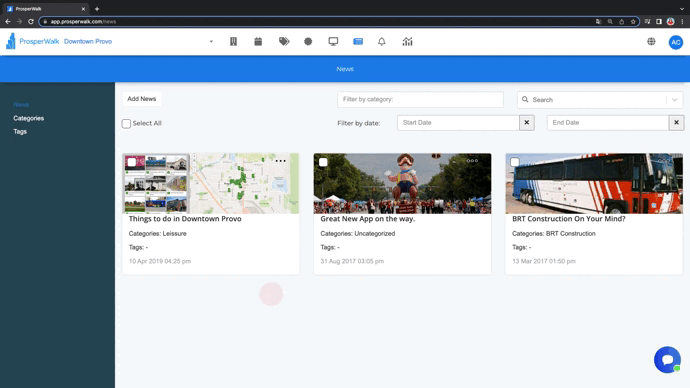This screenshot has height=388, width=690.
Task: Open the analytics chart icon
Action: (x=407, y=41)
